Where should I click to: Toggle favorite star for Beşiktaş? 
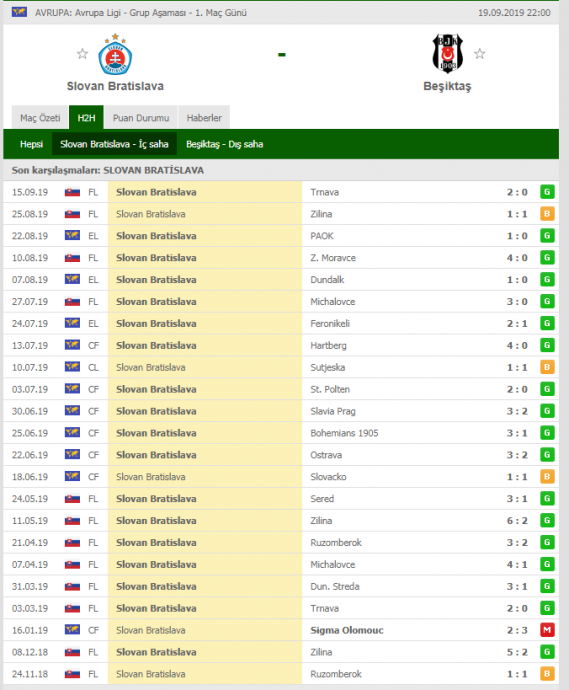pyautogui.click(x=479, y=54)
